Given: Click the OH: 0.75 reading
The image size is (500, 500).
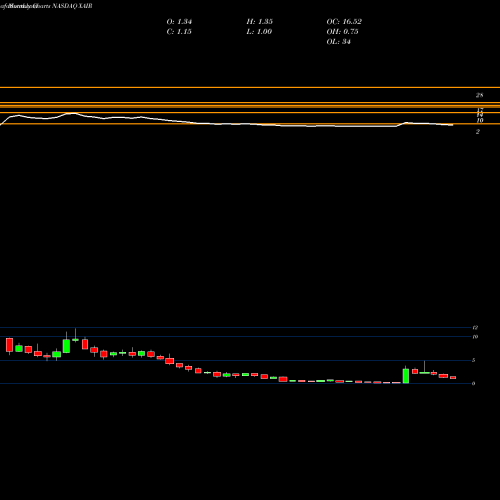Looking at the screenshot, I should point(342,32).
